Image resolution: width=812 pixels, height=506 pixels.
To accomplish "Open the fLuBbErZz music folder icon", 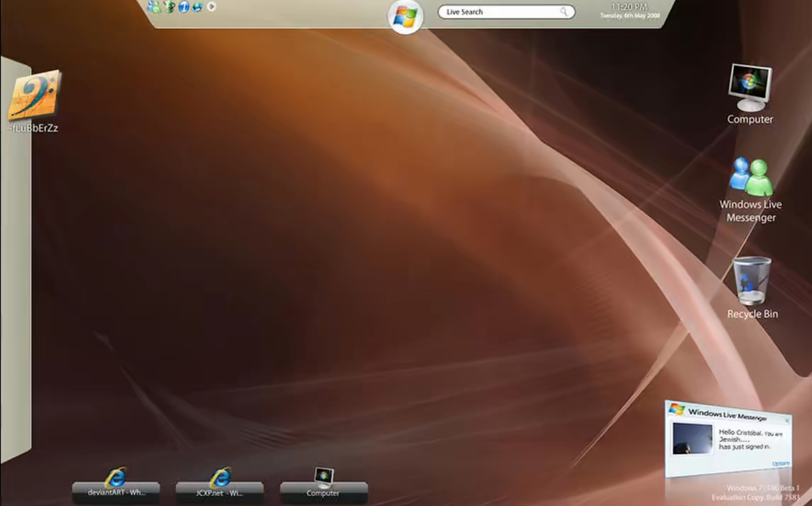I will pyautogui.click(x=34, y=101).
